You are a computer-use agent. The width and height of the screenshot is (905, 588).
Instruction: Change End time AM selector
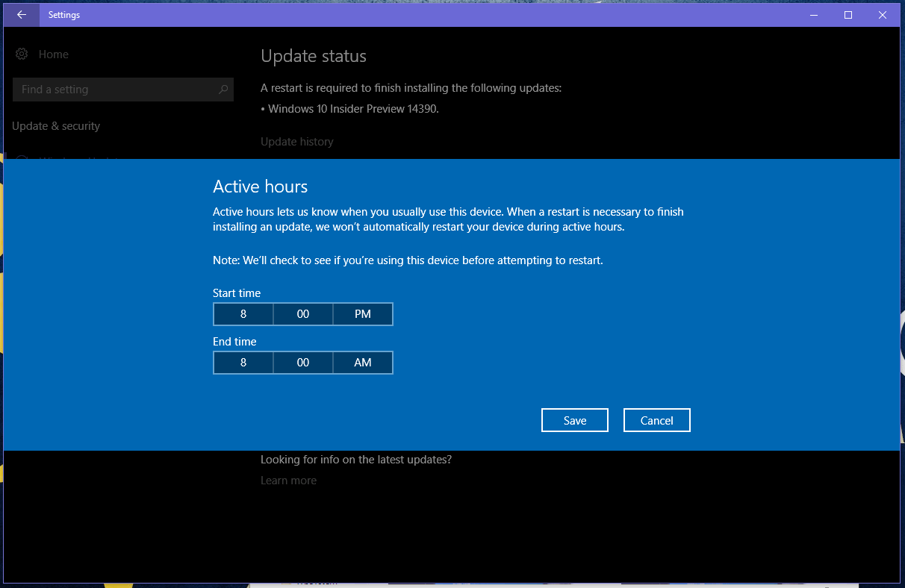tap(363, 363)
